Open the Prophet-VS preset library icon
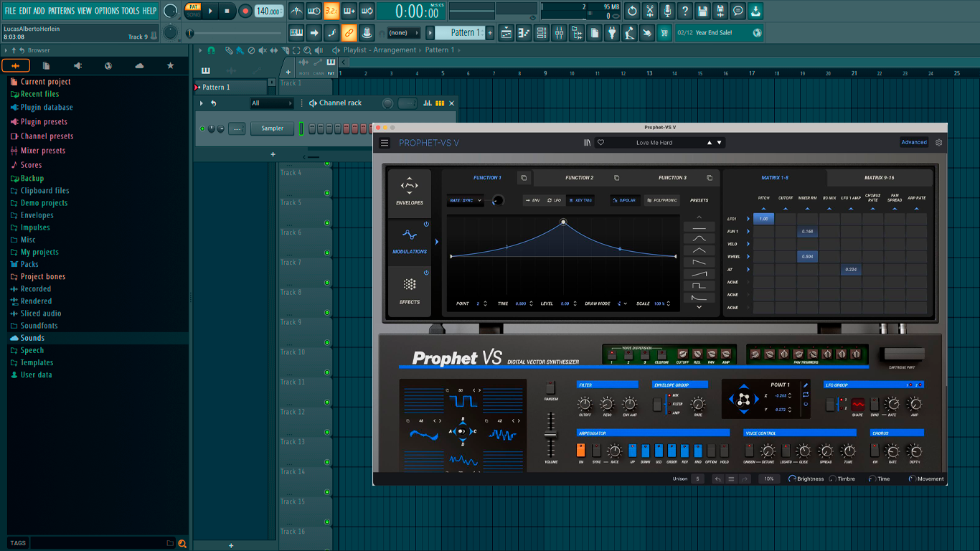 (x=587, y=143)
